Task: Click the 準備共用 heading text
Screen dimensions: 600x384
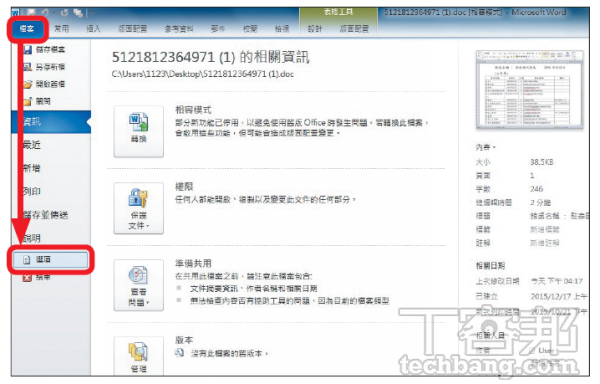Action: tap(193, 264)
